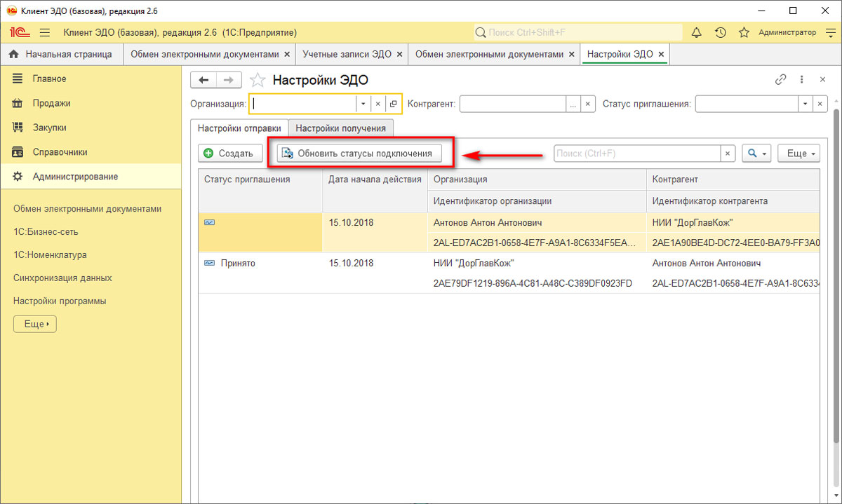This screenshot has width=842, height=504.
Task: Sort by Дата начала действия header
Action: 375,190
